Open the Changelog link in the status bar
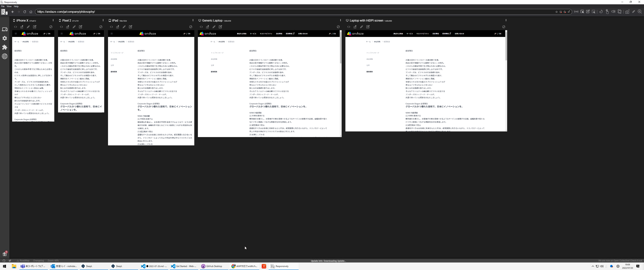Viewport: 644px width, 270px height. 39,261
